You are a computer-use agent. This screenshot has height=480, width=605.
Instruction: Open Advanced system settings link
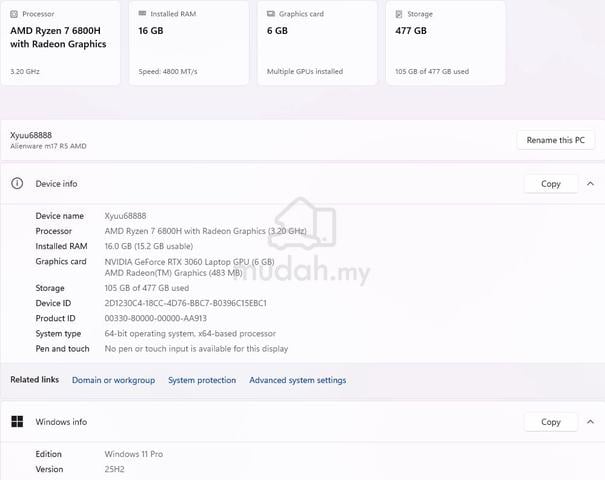297,380
